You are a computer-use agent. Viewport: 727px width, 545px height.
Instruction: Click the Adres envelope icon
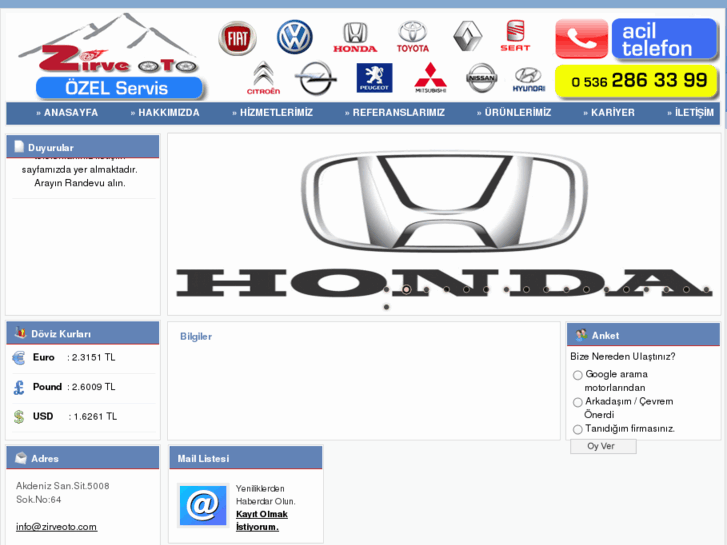[21, 458]
